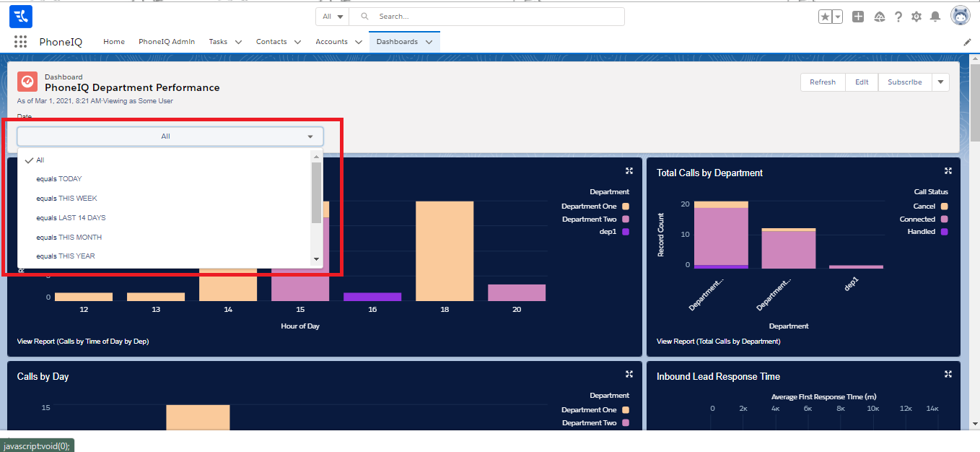Expand the Total Calls by Department chart
The width and height of the screenshot is (980, 452).
click(948, 171)
